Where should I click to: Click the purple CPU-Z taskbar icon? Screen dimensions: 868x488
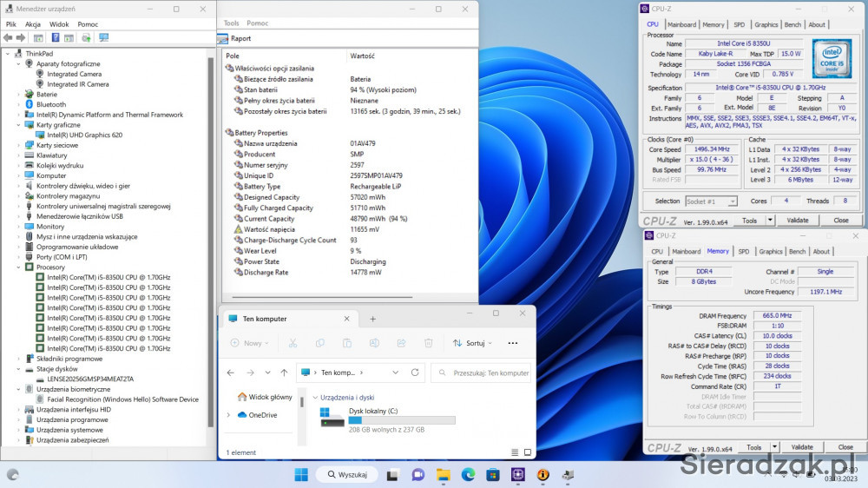tap(518, 475)
